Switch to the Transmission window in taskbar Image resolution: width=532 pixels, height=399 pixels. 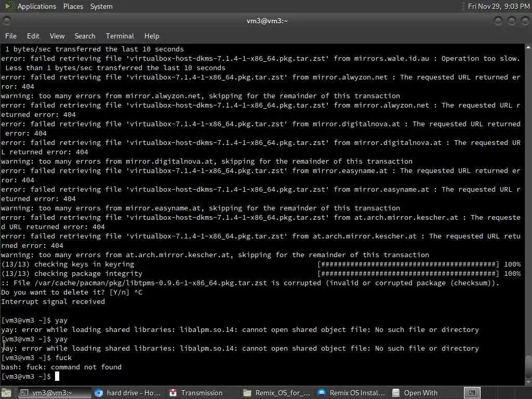[202, 393]
